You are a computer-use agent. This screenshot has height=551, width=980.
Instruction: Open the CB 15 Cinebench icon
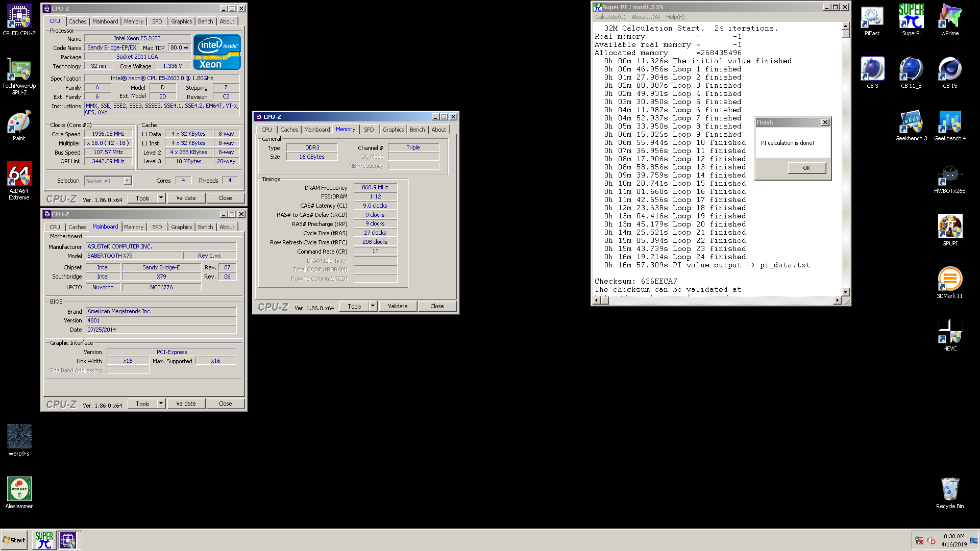[x=950, y=73]
